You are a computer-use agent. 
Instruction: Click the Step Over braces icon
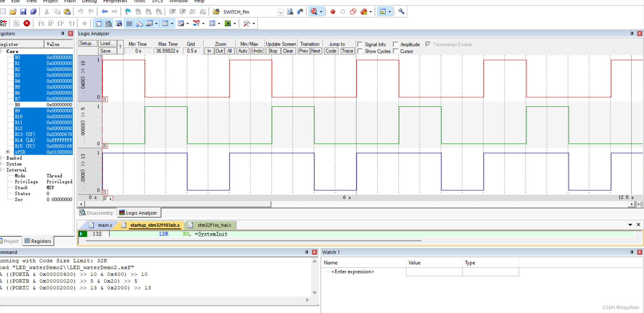(51, 23)
